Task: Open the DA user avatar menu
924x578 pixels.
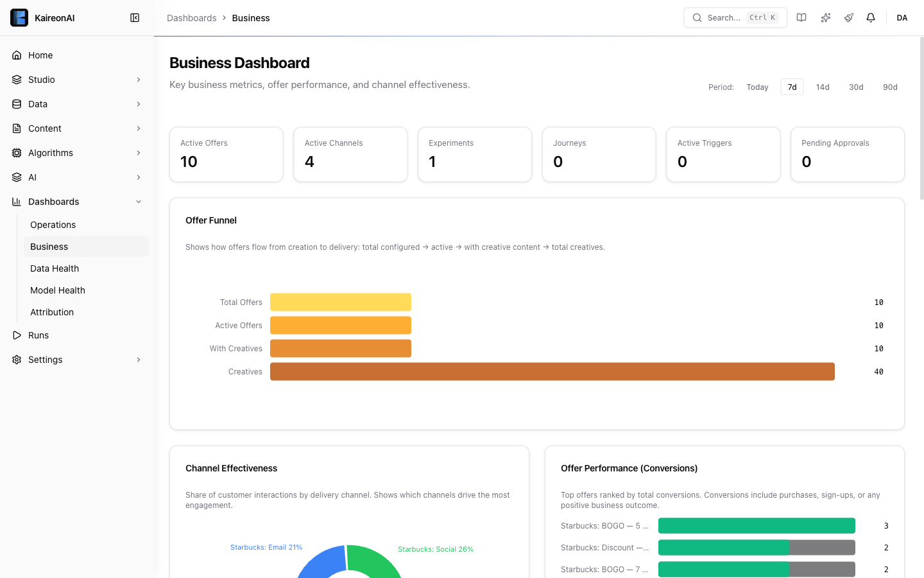Action: 902,18
